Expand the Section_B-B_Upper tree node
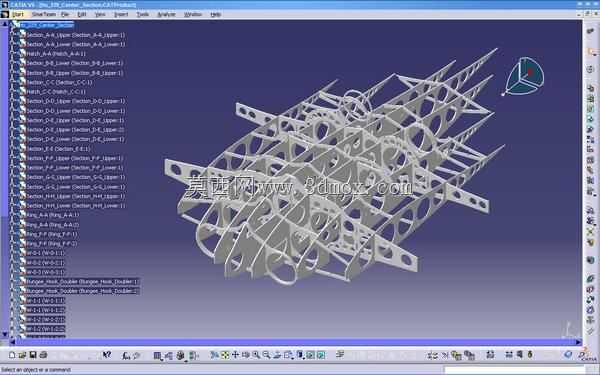The width and height of the screenshot is (600, 375). click(13, 73)
